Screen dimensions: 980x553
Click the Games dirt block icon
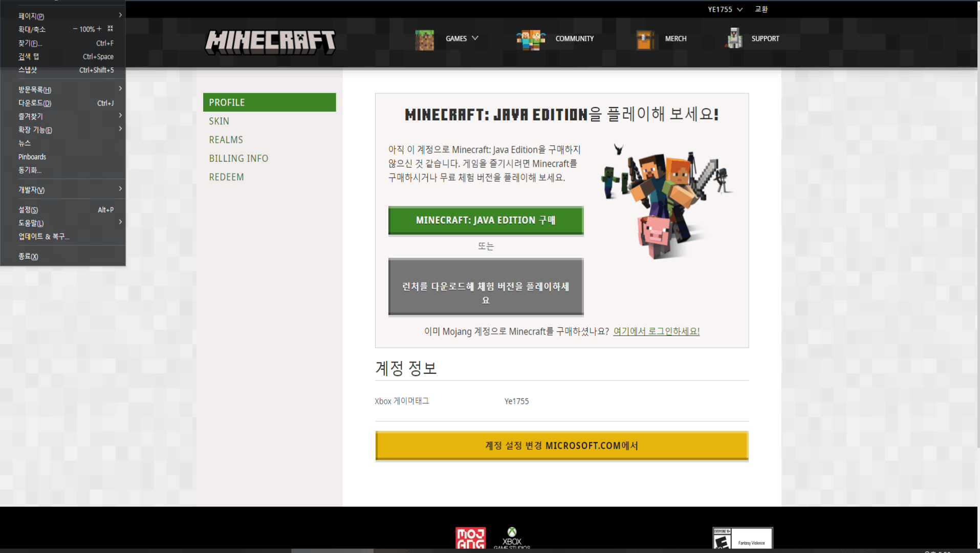coord(424,39)
